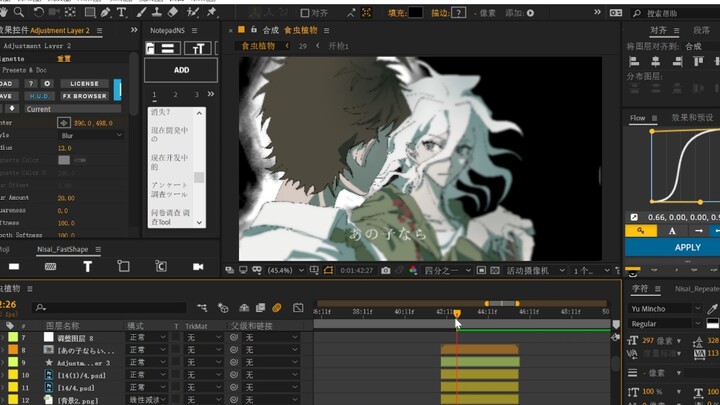Click the black 填充 fill color swatch
720x405 pixels.
(415, 13)
